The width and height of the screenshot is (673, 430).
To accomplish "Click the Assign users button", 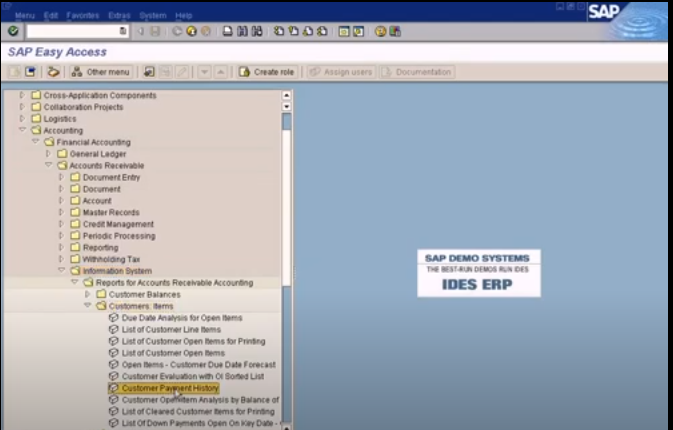I will (341, 72).
